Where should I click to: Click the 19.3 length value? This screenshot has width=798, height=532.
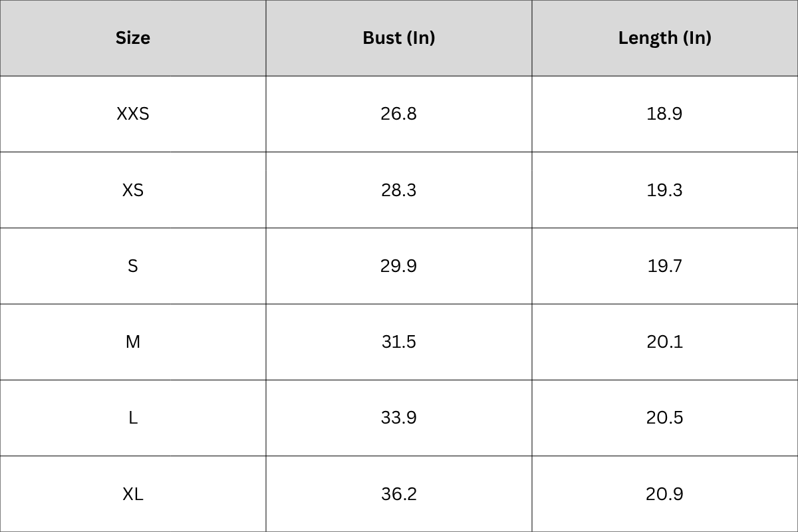pyautogui.click(x=665, y=190)
